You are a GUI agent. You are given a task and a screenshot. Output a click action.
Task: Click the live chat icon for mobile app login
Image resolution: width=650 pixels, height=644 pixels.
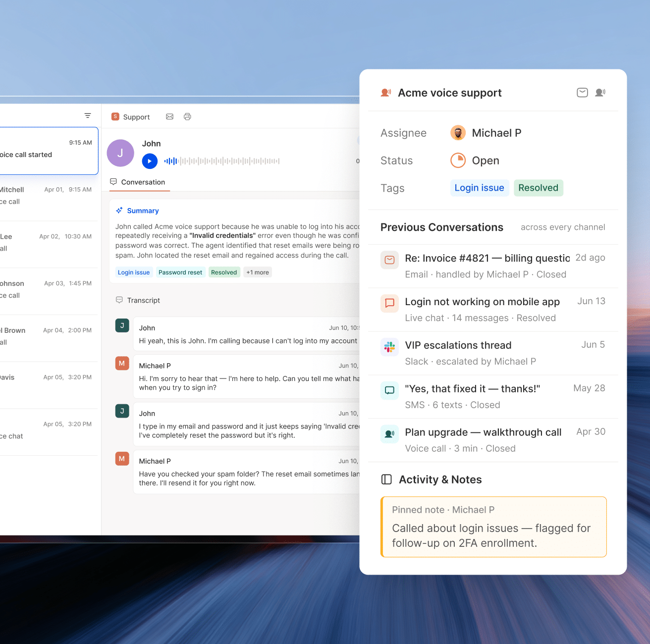pyautogui.click(x=389, y=304)
